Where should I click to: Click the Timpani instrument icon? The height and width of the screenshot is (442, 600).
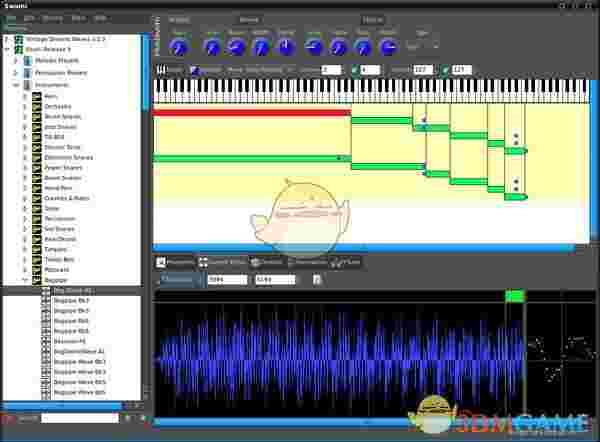point(37,250)
